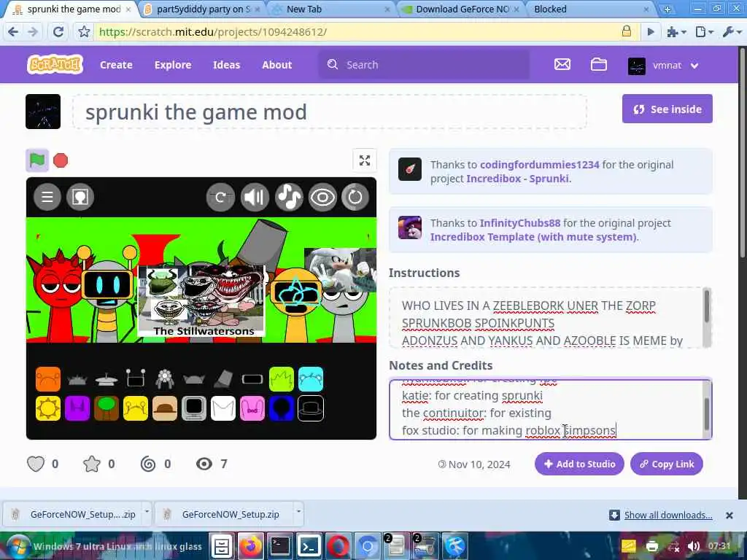Screen dimensions: 747x560
Task: Open the Scratch messages envelope icon
Action: click(x=562, y=64)
